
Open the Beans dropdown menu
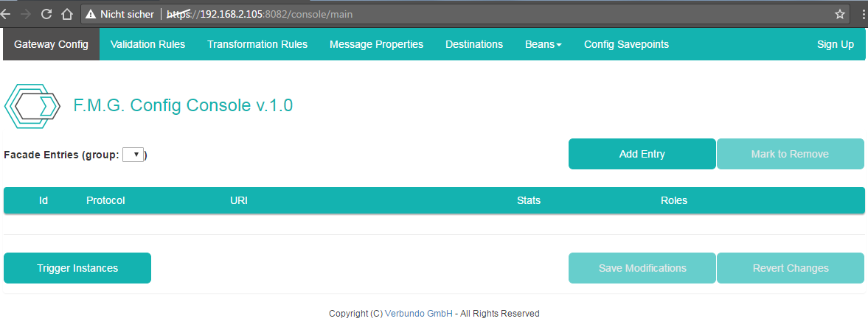tap(543, 44)
